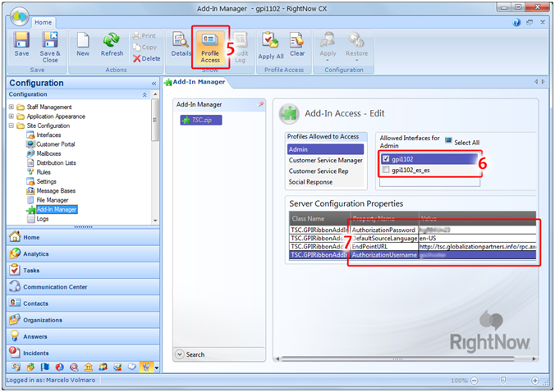
Task: Open the Details view in ribbon
Action: pyautogui.click(x=181, y=44)
